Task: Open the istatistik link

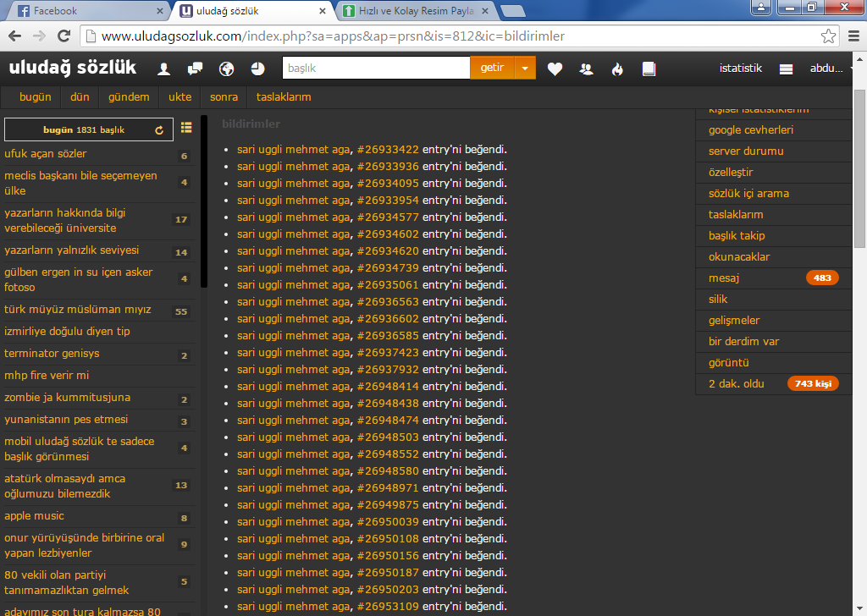Action: tap(740, 68)
